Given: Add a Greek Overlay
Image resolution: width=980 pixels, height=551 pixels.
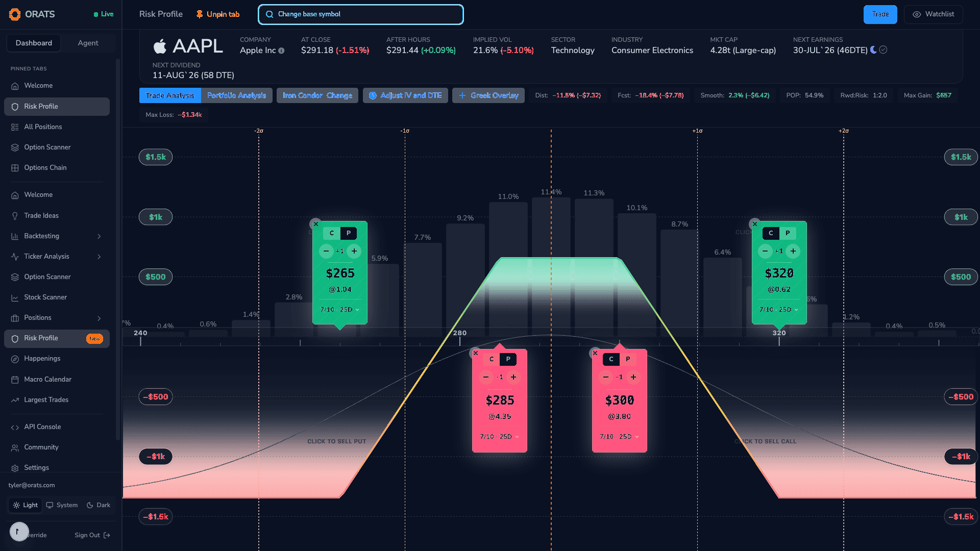Looking at the screenshot, I should (x=488, y=95).
